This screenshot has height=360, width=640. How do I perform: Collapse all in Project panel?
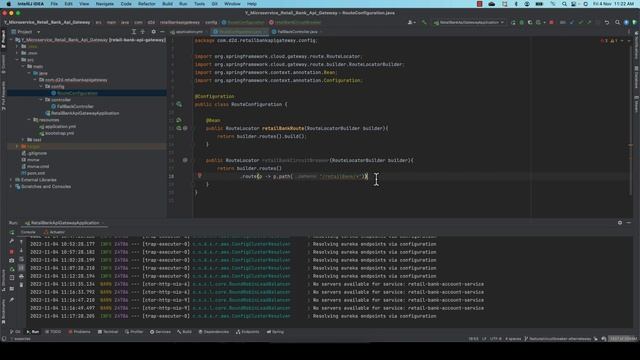point(142,31)
